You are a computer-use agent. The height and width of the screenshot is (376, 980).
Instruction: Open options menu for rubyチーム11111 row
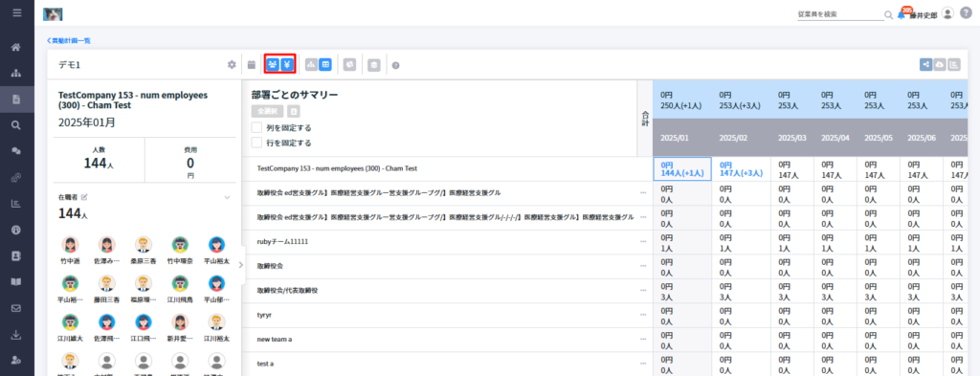643,241
